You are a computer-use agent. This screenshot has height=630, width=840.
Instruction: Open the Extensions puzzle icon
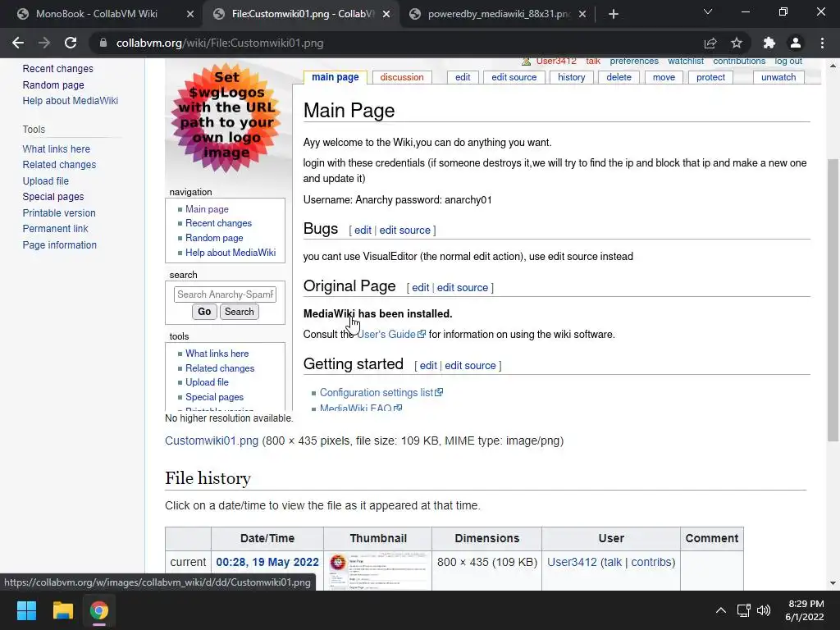(769, 43)
